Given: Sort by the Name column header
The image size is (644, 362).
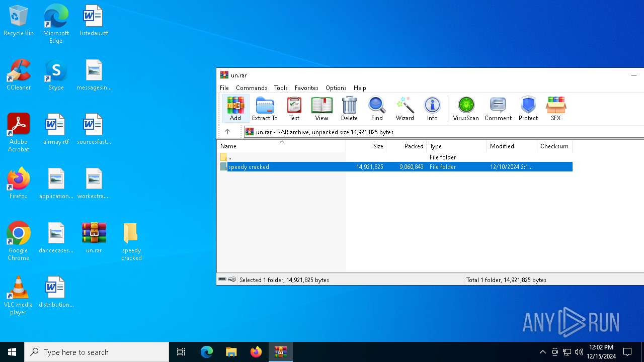Looking at the screenshot, I should point(282,146).
